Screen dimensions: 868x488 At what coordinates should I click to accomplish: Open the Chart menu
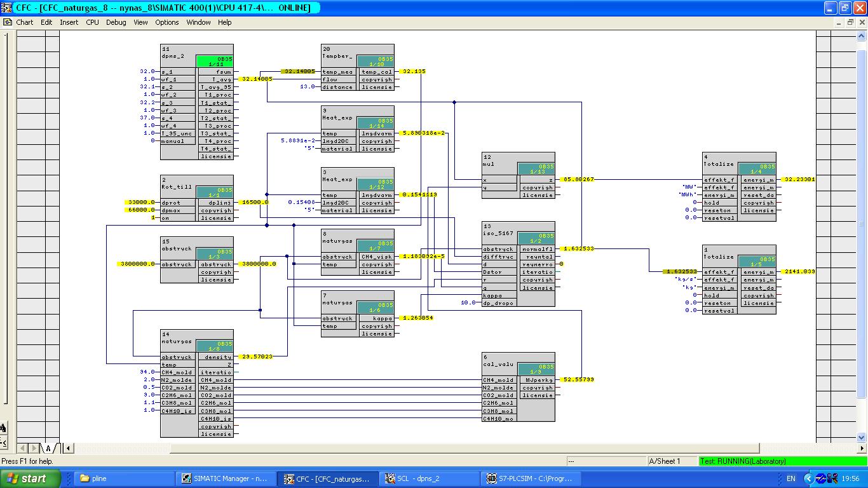(24, 22)
